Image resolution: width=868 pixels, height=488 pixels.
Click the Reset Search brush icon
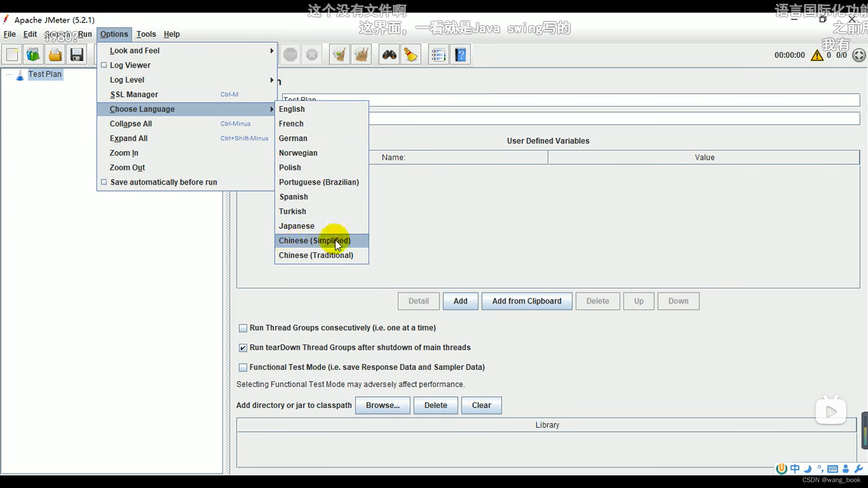(411, 55)
